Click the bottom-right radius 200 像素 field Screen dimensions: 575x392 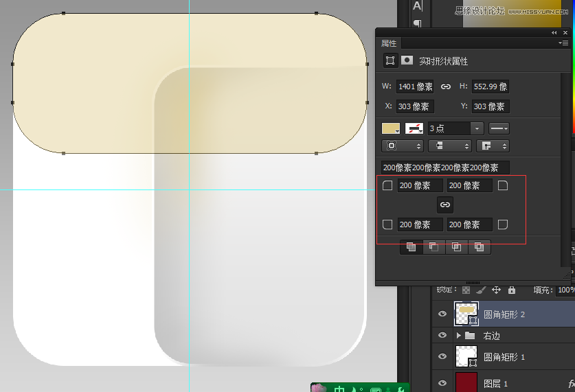(469, 224)
